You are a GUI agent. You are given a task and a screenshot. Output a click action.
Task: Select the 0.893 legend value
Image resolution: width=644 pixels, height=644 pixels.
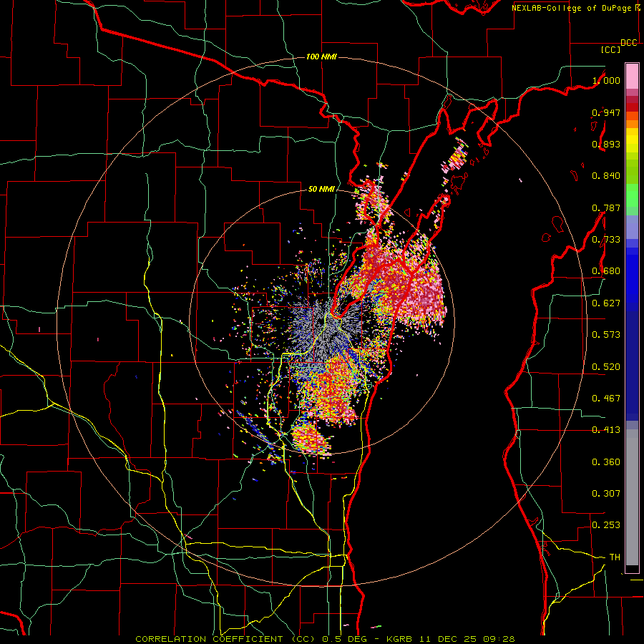(x=606, y=144)
